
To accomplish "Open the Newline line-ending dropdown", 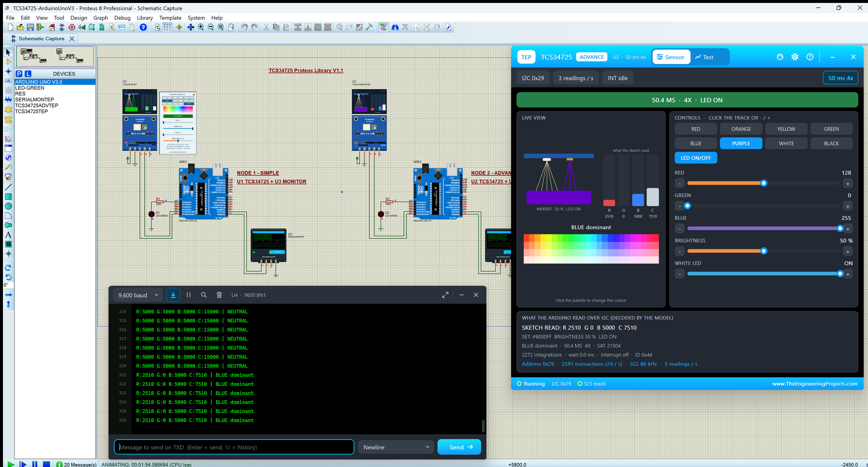I will tap(396, 447).
